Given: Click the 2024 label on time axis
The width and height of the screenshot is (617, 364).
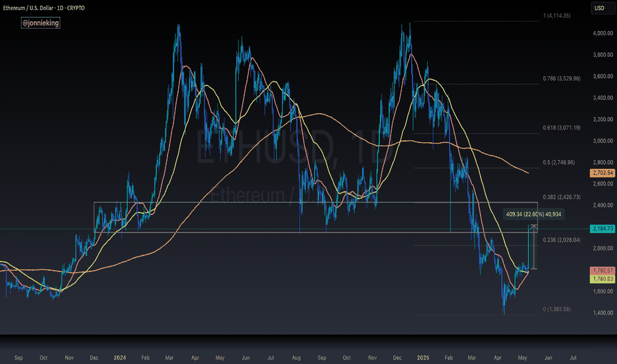Looking at the screenshot, I should [120, 357].
